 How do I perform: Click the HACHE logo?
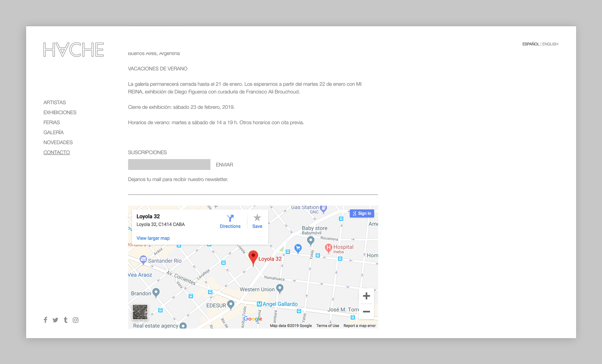coord(73,49)
